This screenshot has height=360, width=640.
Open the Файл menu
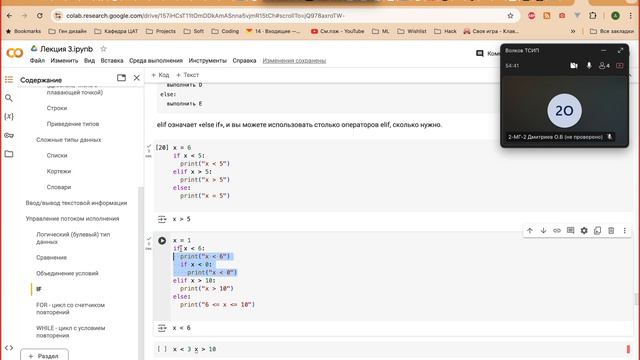(x=37, y=60)
